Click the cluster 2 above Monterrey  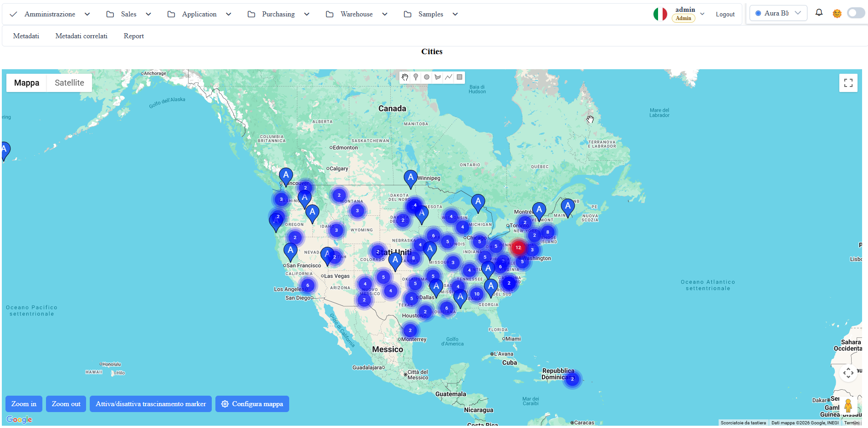[x=410, y=331]
